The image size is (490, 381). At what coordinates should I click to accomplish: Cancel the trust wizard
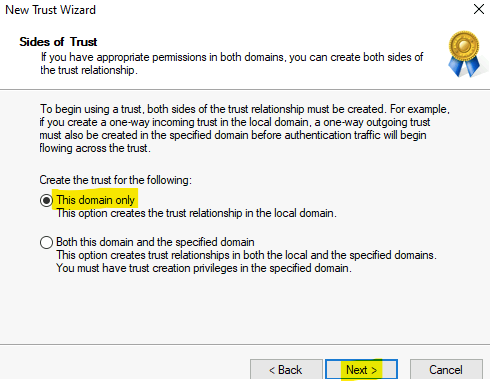click(x=446, y=369)
